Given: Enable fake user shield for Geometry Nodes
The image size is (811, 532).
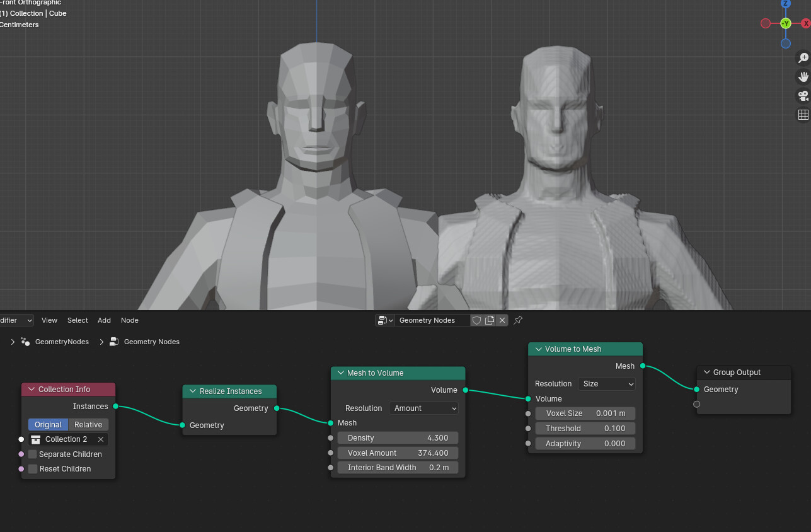Looking at the screenshot, I should coord(476,320).
